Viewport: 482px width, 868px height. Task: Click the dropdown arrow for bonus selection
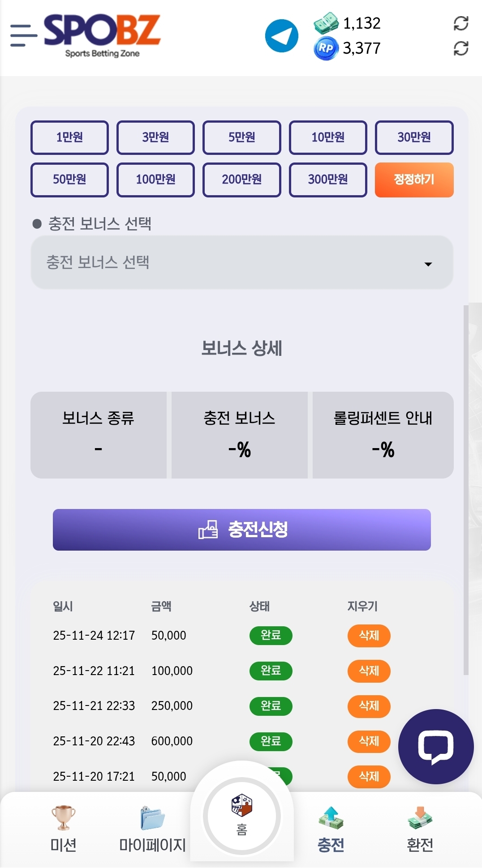pos(428,264)
